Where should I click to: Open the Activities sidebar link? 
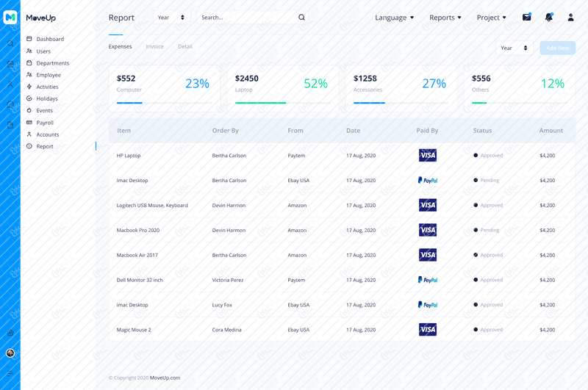tap(47, 87)
